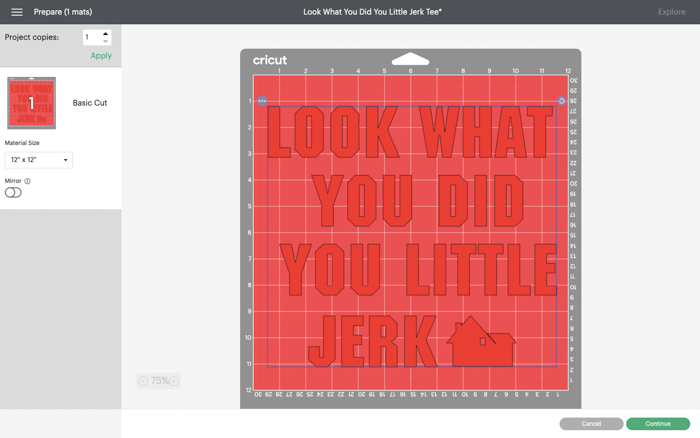Click the Continue button
Viewport: 700px width, 438px height.
pos(658,424)
